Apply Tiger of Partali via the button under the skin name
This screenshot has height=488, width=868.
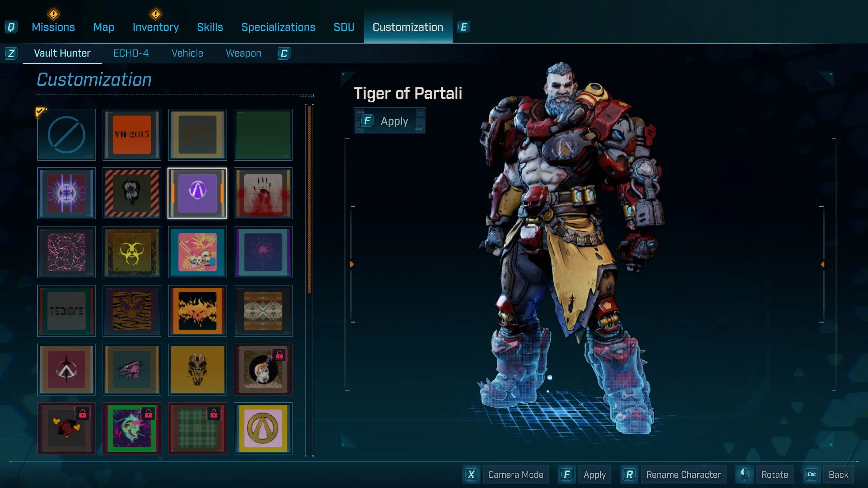(390, 121)
